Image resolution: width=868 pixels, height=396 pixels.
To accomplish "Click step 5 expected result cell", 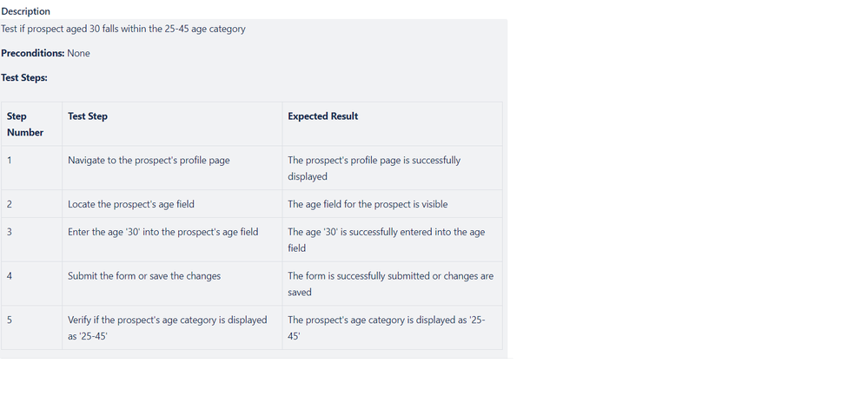I will coord(393,328).
